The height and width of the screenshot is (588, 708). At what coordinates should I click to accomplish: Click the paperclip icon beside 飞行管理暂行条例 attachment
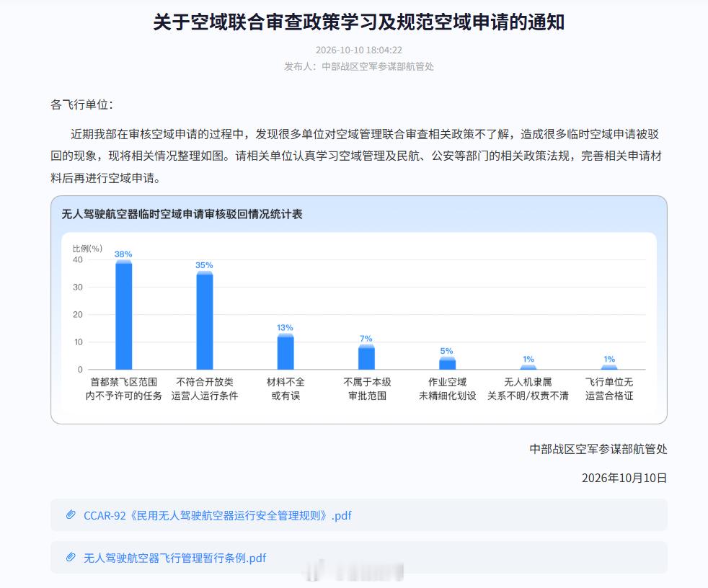pyautogui.click(x=71, y=557)
